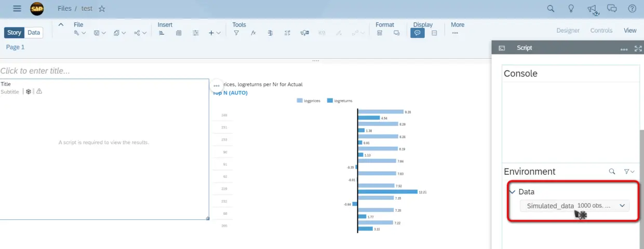Collapse the toolbar with the up chevron

(x=61, y=24)
